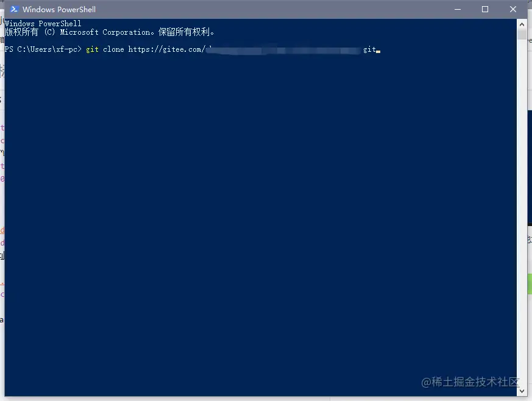Click the yellow git command word
The image size is (532, 401).
92,49
